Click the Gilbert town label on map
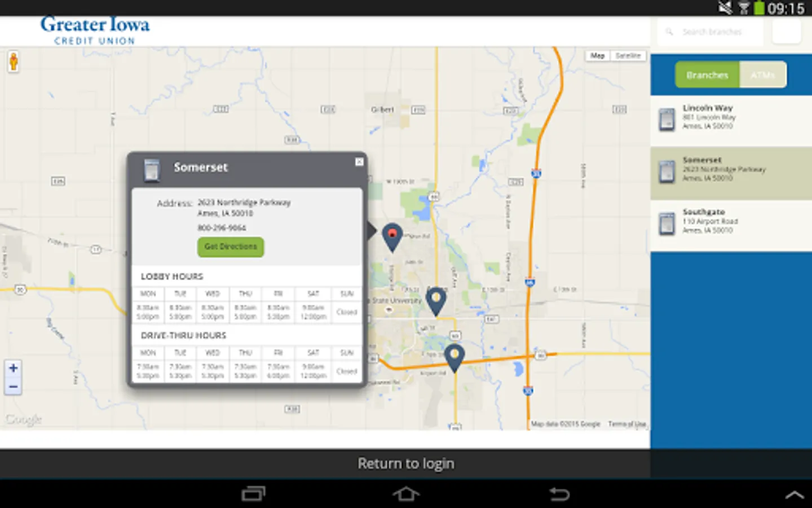Image resolution: width=812 pixels, height=508 pixels. coord(382,110)
